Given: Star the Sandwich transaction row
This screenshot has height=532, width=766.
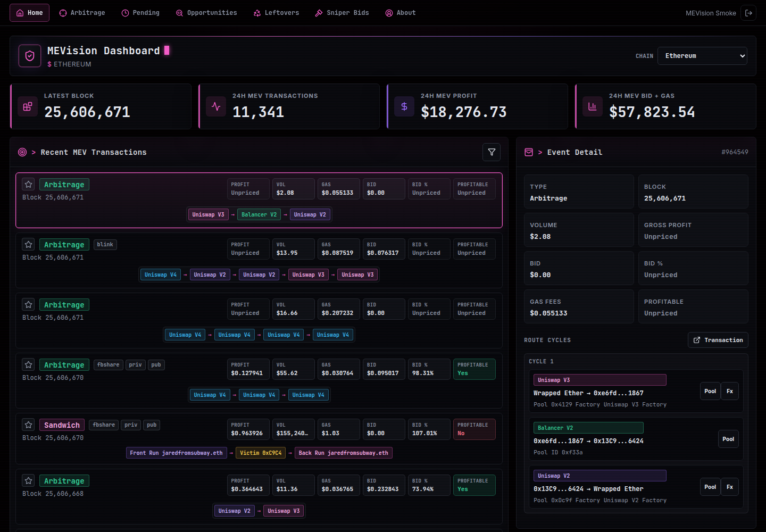Looking at the screenshot, I should [x=29, y=425].
